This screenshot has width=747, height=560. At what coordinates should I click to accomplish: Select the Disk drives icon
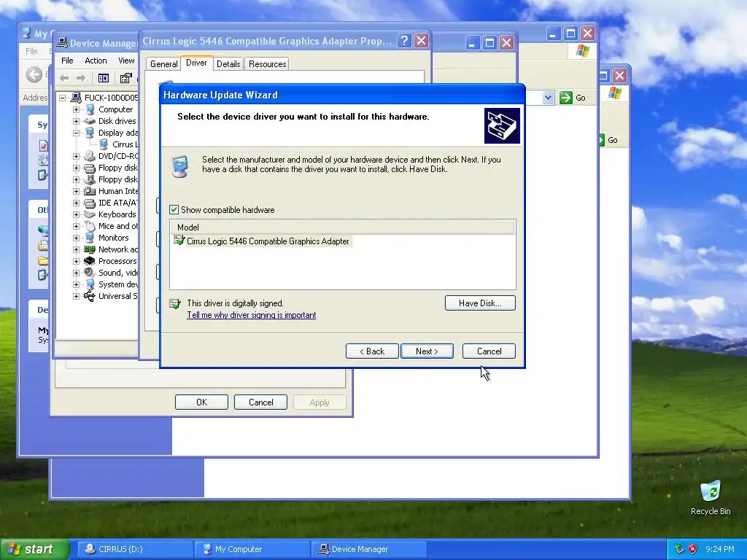pyautogui.click(x=90, y=122)
